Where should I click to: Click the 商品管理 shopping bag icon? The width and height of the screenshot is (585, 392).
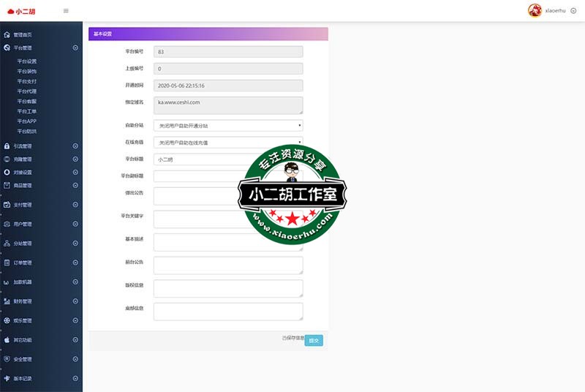(7, 185)
